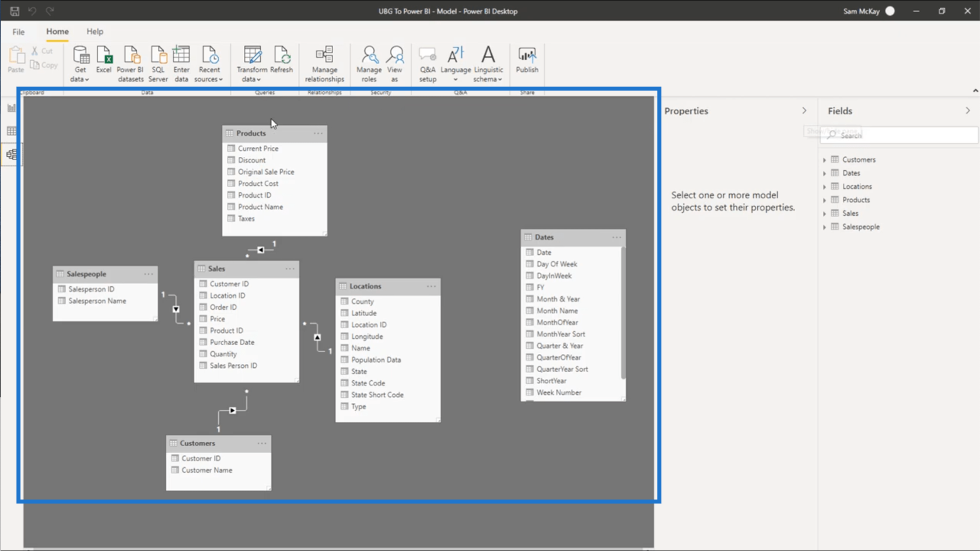Viewport: 980px width, 551px height.
Task: Save the file from the title bar
Action: tap(15, 11)
